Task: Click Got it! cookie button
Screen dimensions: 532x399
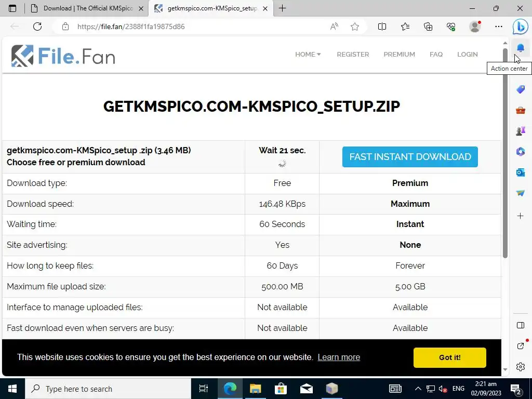Action: pyautogui.click(x=449, y=357)
